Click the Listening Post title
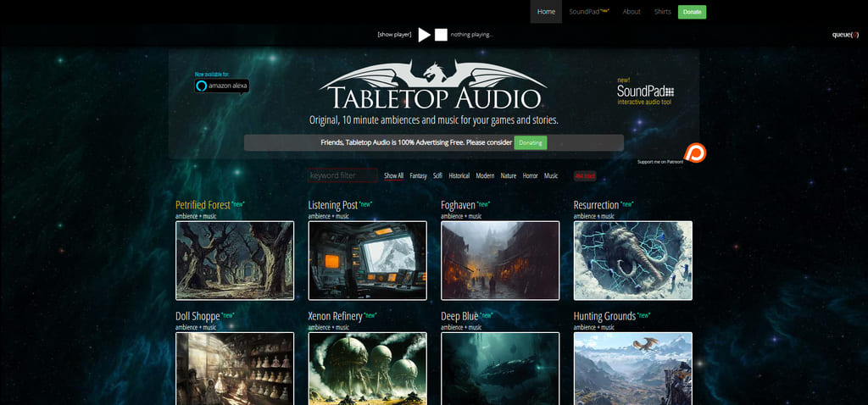Viewport: 868px width, 405px height. click(x=332, y=205)
